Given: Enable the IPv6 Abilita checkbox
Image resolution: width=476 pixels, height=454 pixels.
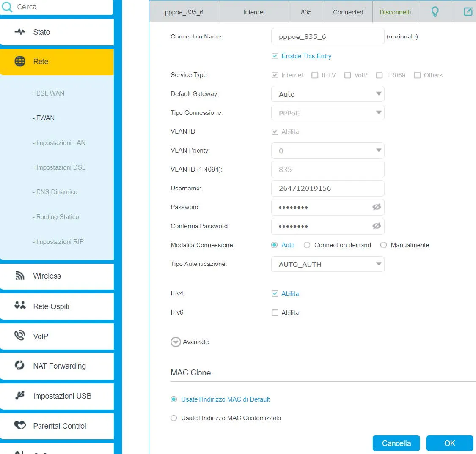Looking at the screenshot, I should (x=275, y=313).
